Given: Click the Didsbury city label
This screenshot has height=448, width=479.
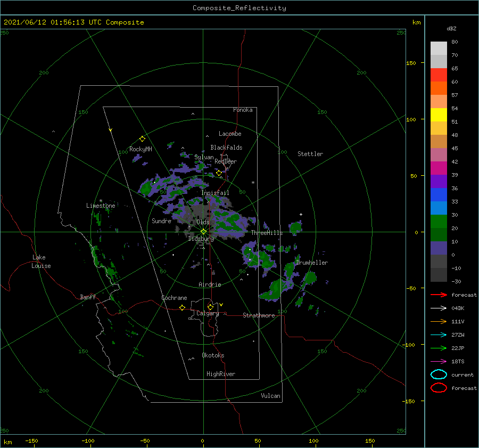Looking at the screenshot, I should point(201,239).
